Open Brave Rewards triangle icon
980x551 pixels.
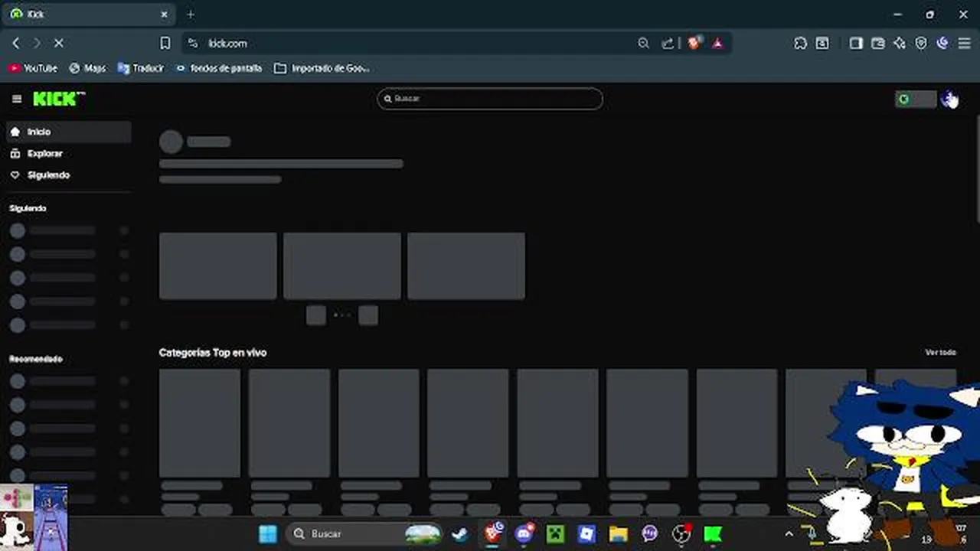717,44
